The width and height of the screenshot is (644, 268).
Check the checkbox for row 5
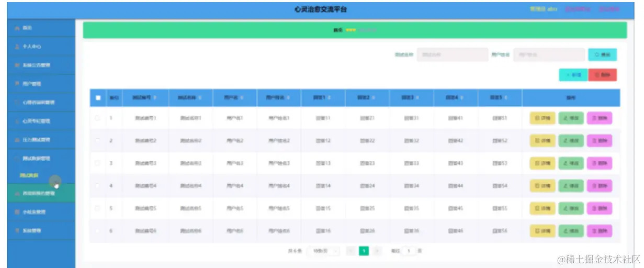pos(98,208)
